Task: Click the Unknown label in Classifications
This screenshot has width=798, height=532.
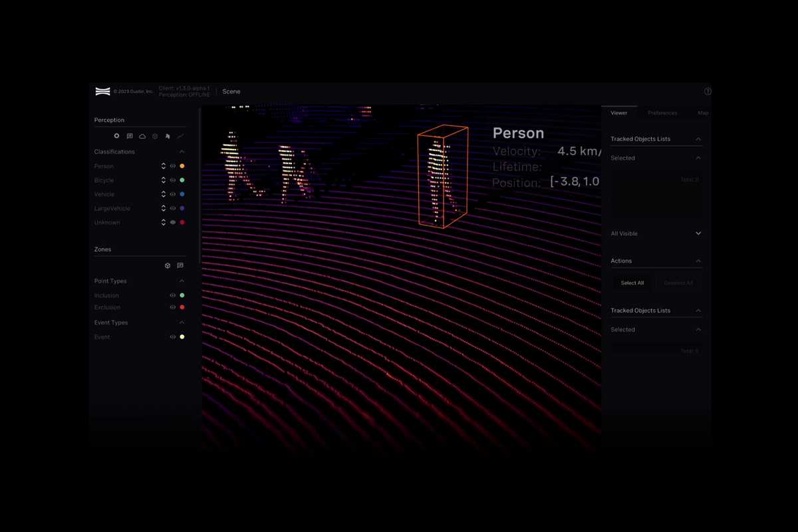Action: 107,222
